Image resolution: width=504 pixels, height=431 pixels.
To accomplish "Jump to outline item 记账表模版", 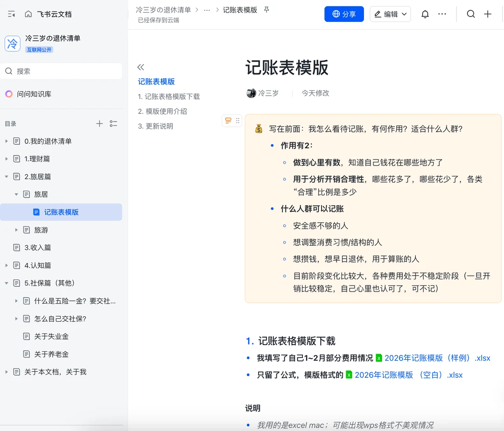I will click(156, 82).
